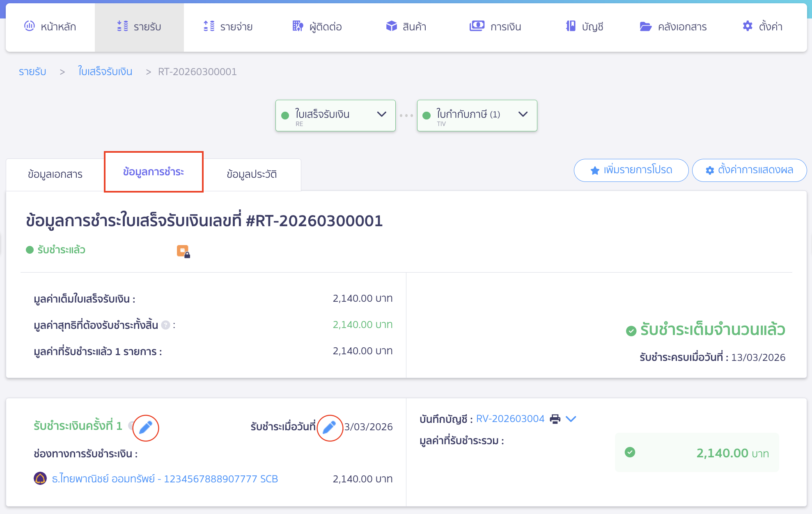Click the ตั้งค่าการแสดงผล button

[x=749, y=170]
